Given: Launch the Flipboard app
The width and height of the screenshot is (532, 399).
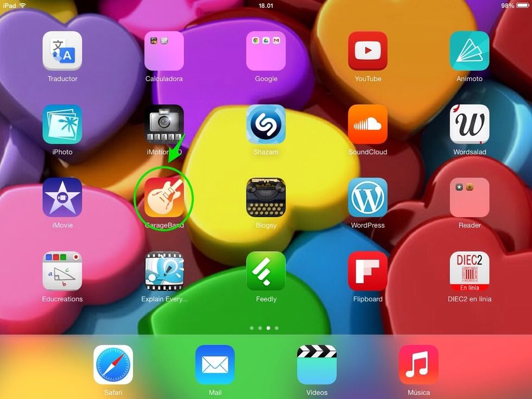Looking at the screenshot, I should pyautogui.click(x=368, y=271).
